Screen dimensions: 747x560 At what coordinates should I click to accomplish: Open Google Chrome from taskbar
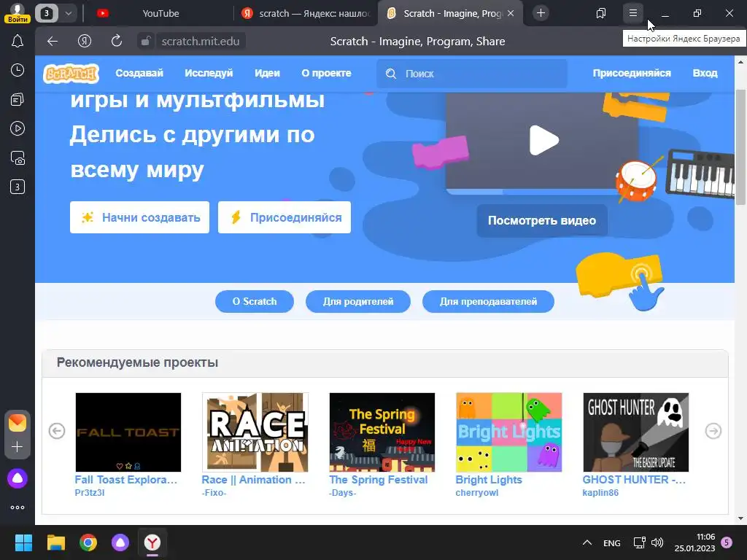click(88, 542)
